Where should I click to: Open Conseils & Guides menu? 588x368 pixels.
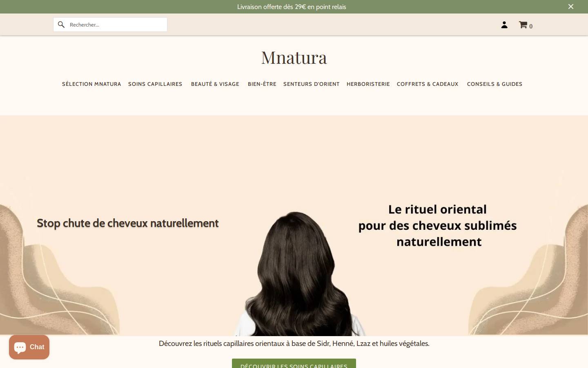[494, 84]
